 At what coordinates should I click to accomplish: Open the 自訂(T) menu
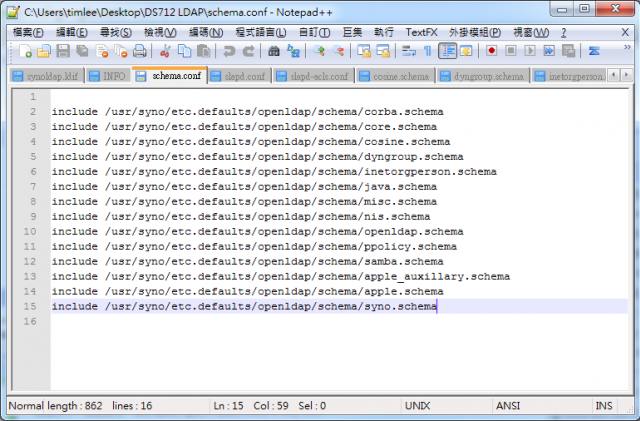314,32
